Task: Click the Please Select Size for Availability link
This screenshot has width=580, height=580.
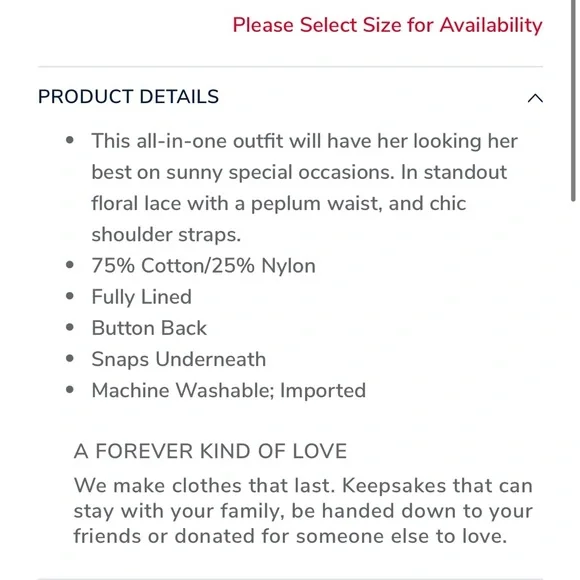Action: click(x=387, y=26)
